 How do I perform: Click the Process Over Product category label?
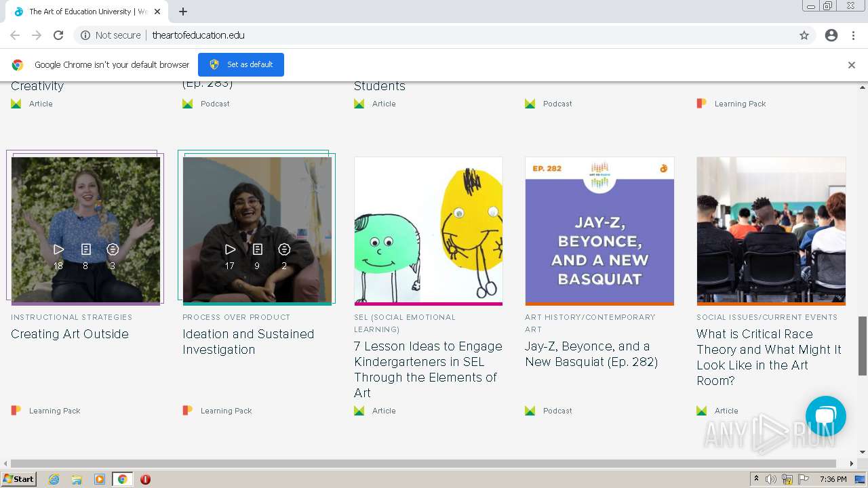[236, 317]
